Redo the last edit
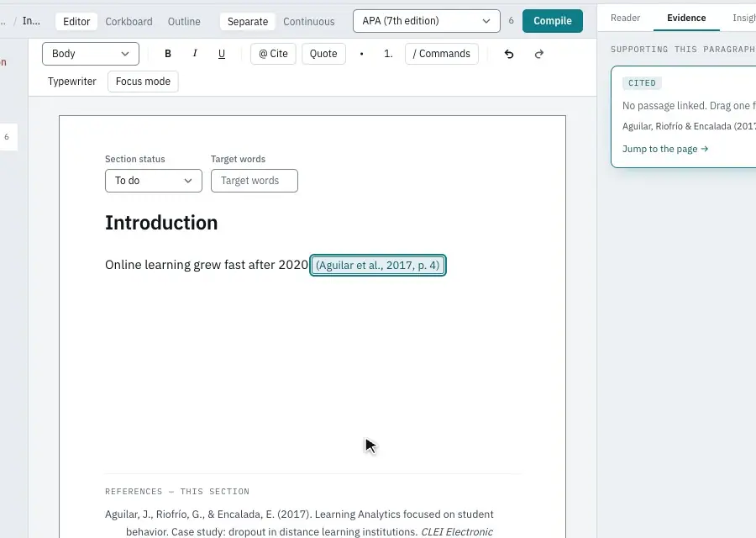 click(x=539, y=54)
